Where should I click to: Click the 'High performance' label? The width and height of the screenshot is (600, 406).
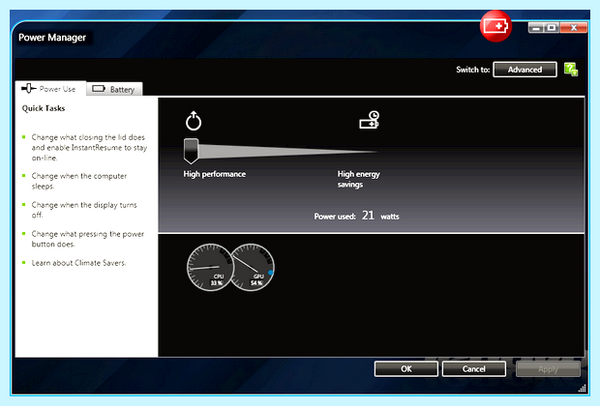point(214,174)
